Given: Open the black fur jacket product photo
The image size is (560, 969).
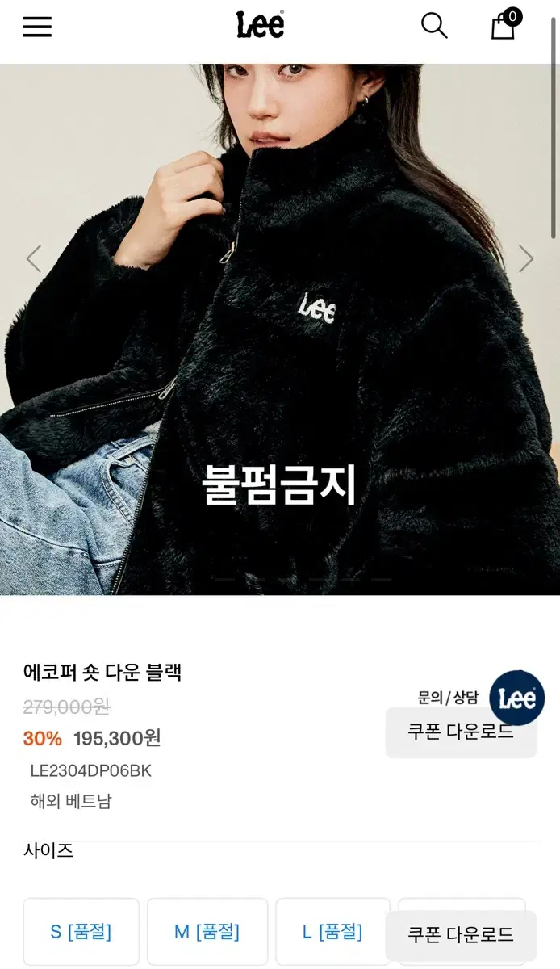Looking at the screenshot, I should 280,329.
